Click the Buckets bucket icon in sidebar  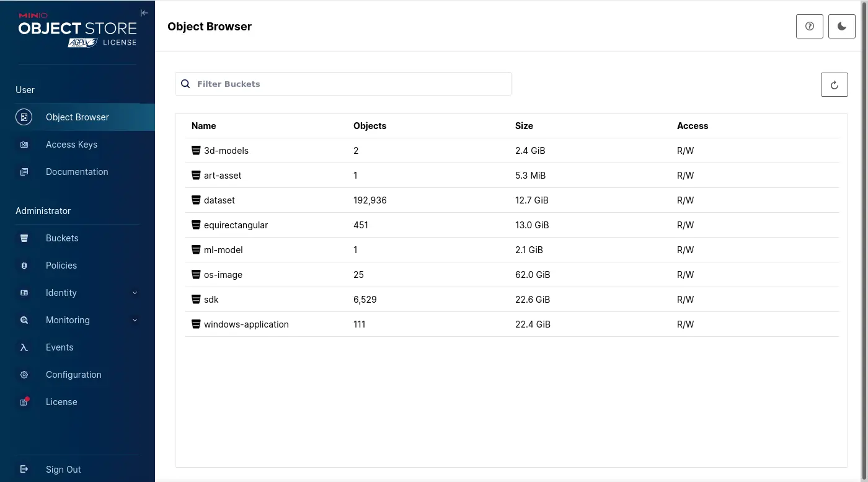[x=24, y=238]
